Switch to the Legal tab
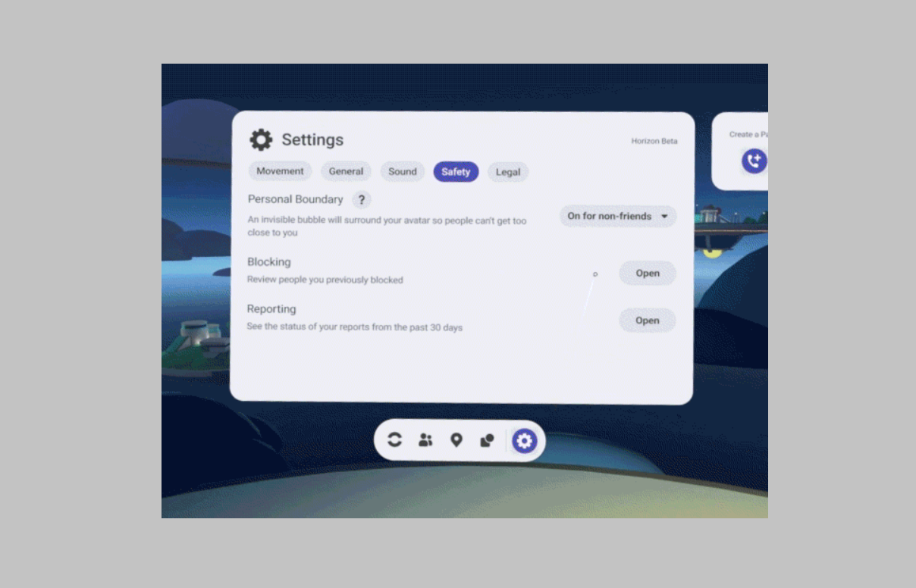This screenshot has width=916, height=588. click(x=508, y=172)
